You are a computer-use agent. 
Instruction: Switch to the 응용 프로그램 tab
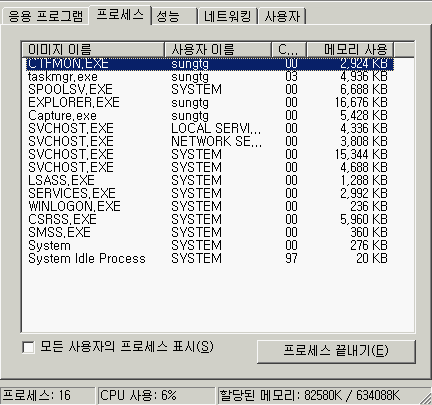(x=45, y=16)
